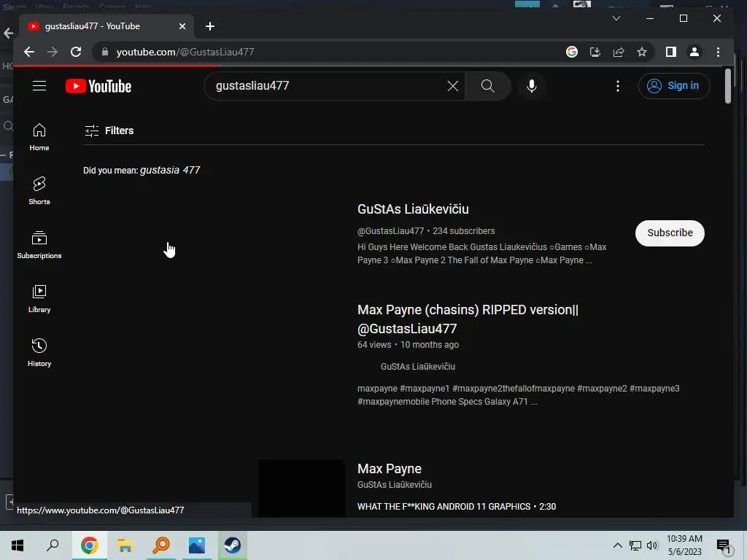Go to Home in the sidebar
Image resolution: width=747 pixels, height=560 pixels.
[x=39, y=137]
